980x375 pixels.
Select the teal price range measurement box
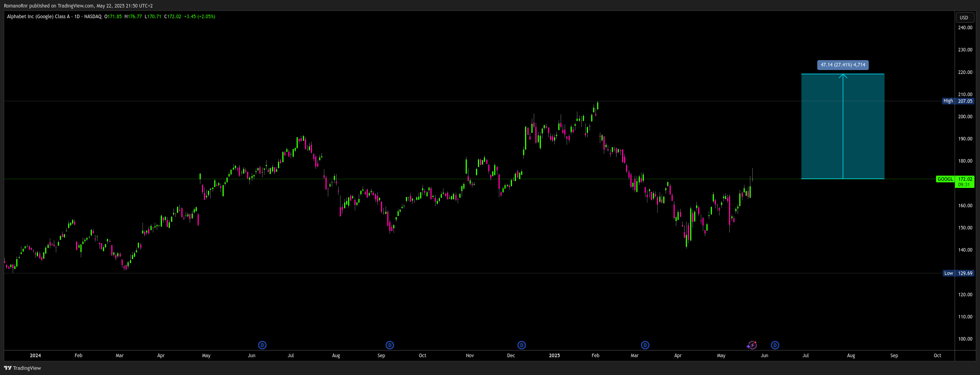tap(843, 127)
